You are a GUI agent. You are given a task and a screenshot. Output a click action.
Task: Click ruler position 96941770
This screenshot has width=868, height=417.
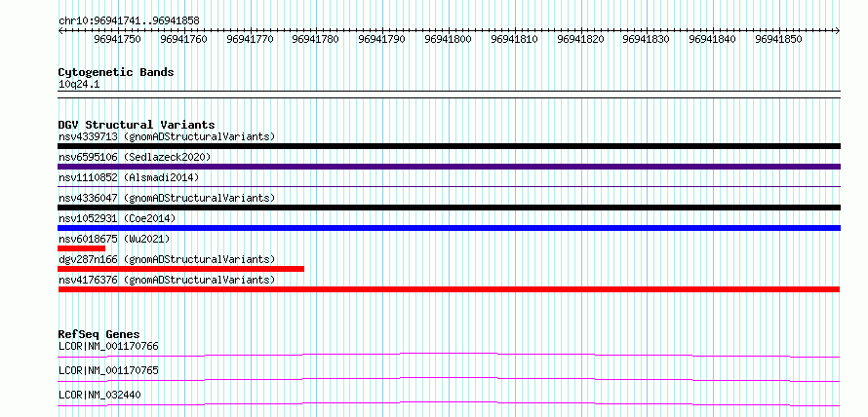250,39
